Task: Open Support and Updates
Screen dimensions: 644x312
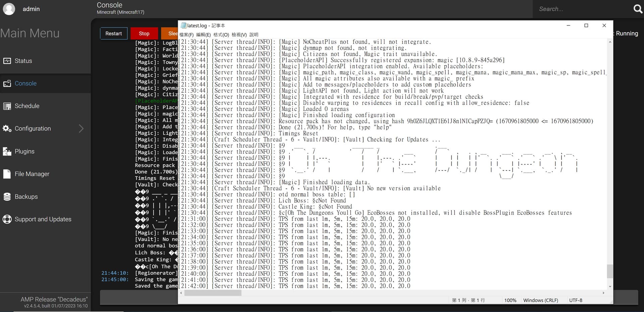Action: pos(45,219)
